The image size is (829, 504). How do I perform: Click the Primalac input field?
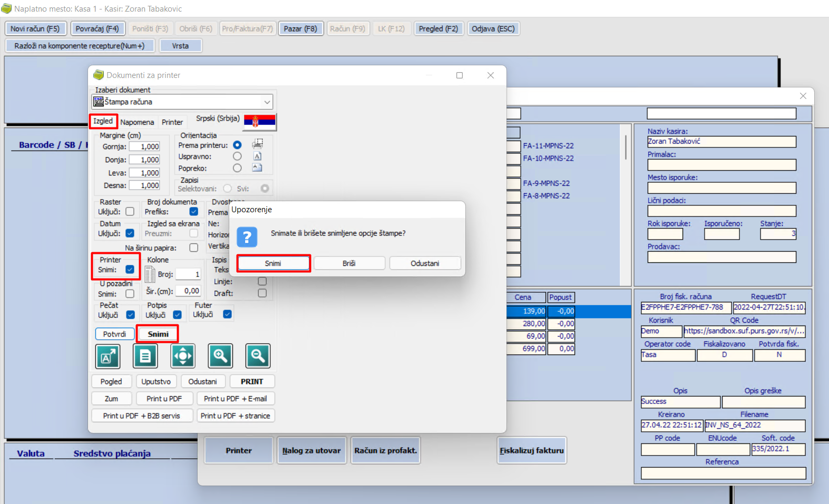coord(721,165)
